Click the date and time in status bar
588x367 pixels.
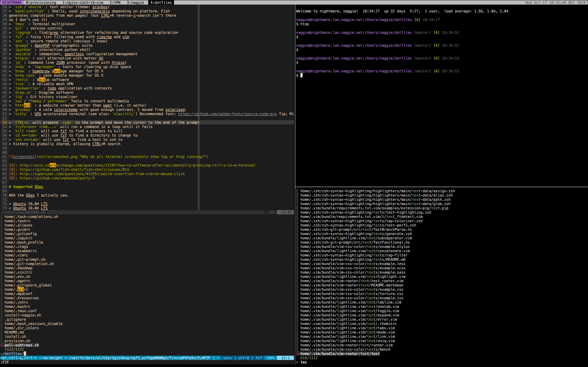pyautogui.click(x=555, y=2)
